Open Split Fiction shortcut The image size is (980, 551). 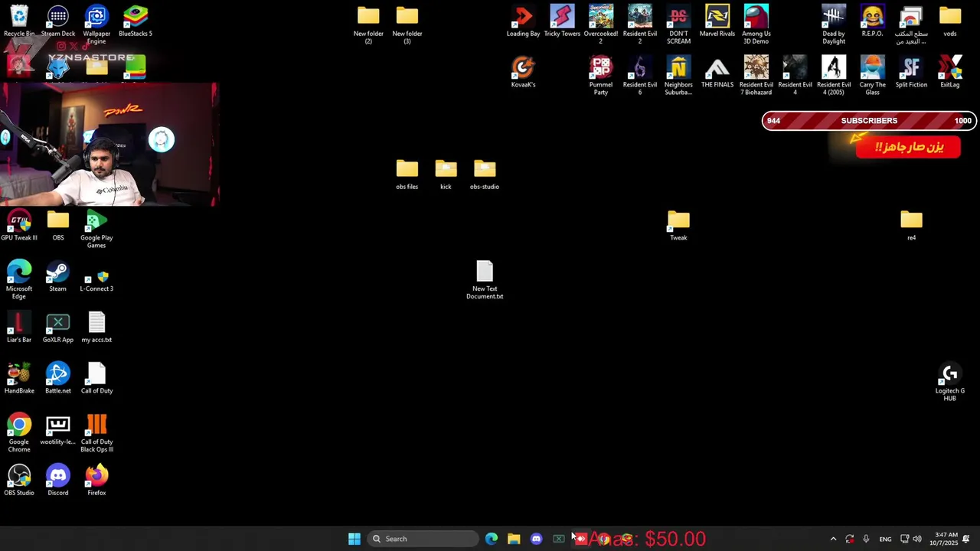pos(911,72)
